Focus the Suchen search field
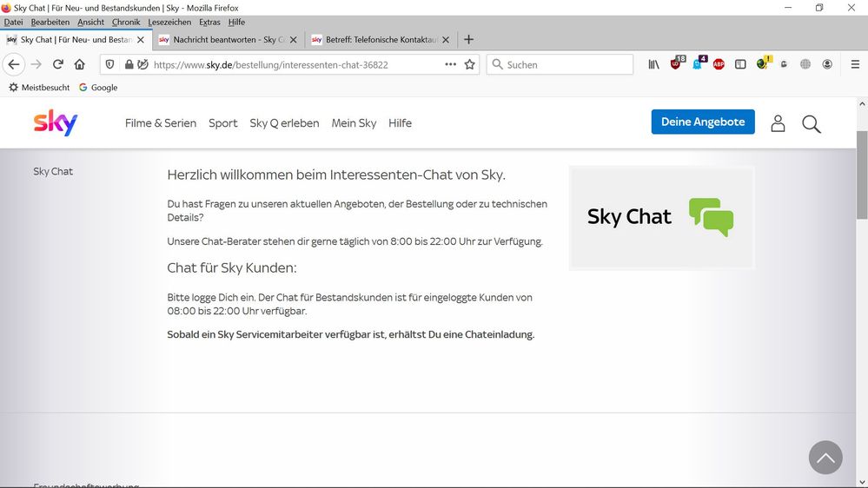This screenshot has width=868, height=488. pyautogui.click(x=559, y=65)
